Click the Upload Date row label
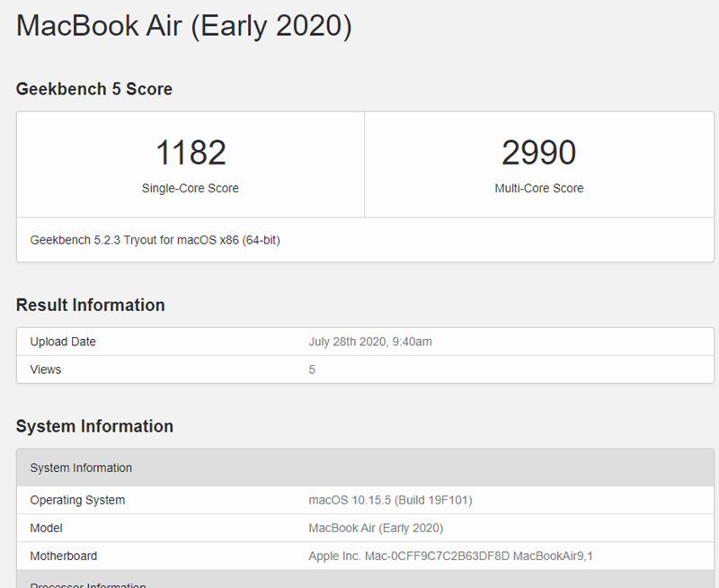This screenshot has height=588, width=719. pyautogui.click(x=63, y=342)
